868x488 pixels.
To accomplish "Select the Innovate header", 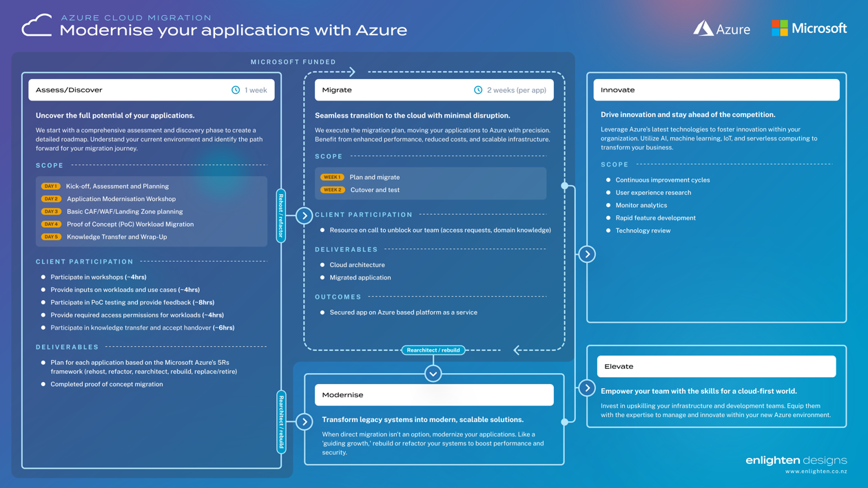I will pyautogui.click(x=716, y=90).
